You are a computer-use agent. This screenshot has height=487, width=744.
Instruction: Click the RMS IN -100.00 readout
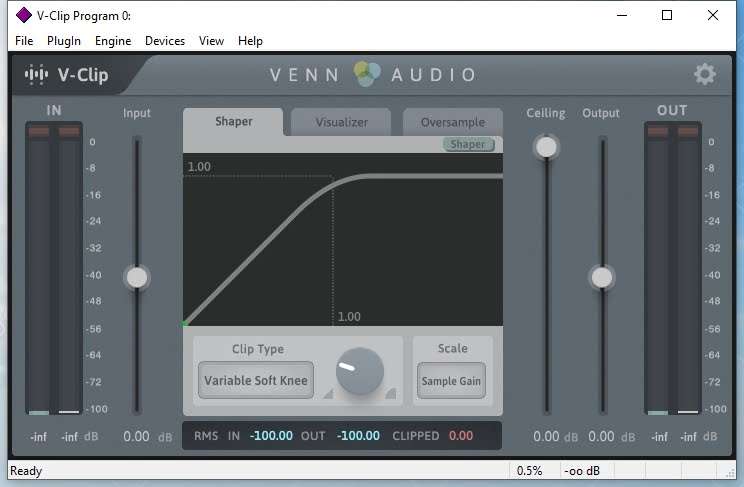click(x=271, y=436)
